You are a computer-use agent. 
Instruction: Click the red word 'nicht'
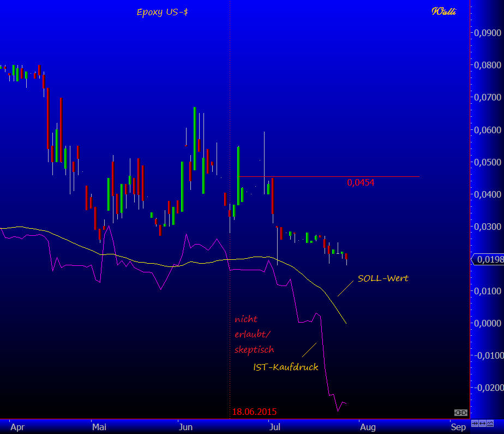pos(246,319)
